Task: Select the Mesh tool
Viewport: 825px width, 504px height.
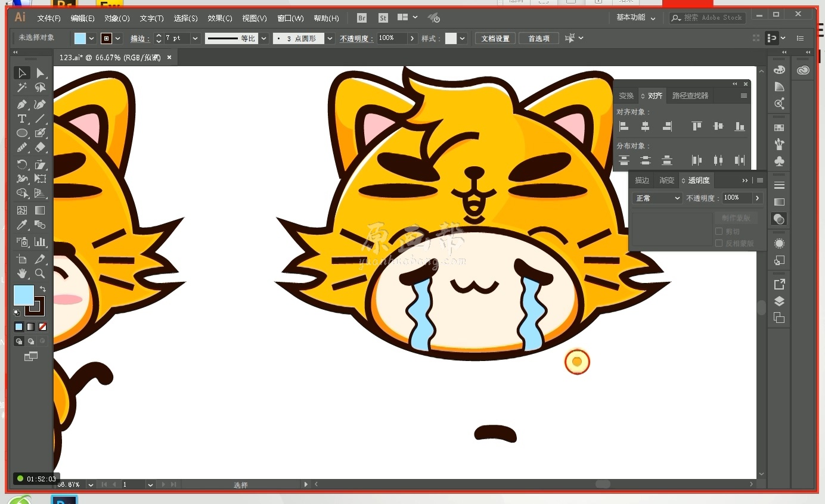Action: [22, 210]
